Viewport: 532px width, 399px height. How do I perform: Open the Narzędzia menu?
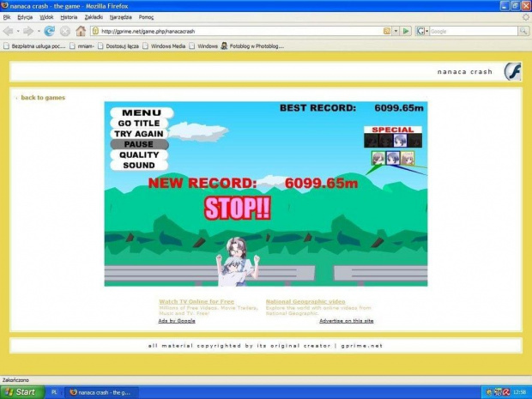tap(121, 17)
